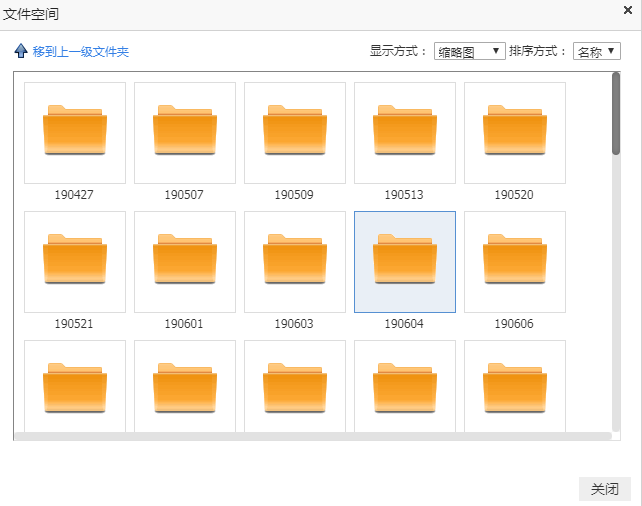
Task: Select folder icon named 190509
Action: 295,132
